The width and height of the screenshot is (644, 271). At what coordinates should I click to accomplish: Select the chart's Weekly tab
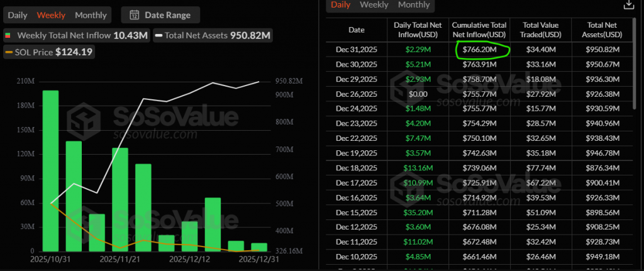[x=51, y=14]
